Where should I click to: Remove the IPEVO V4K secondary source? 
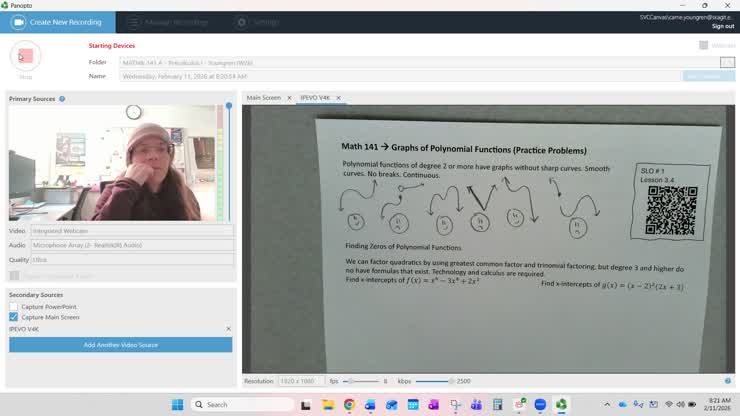click(x=228, y=329)
